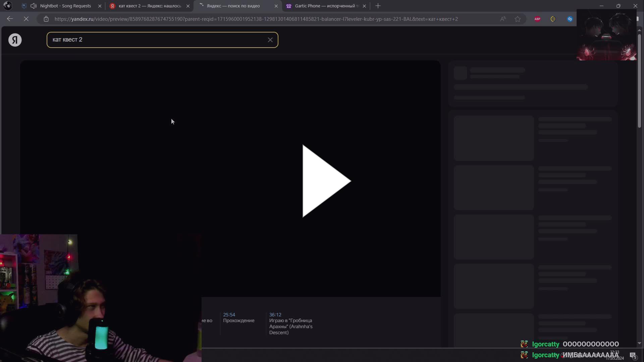Open a new browser tab
This screenshot has width=644, height=362.
(x=378, y=6)
